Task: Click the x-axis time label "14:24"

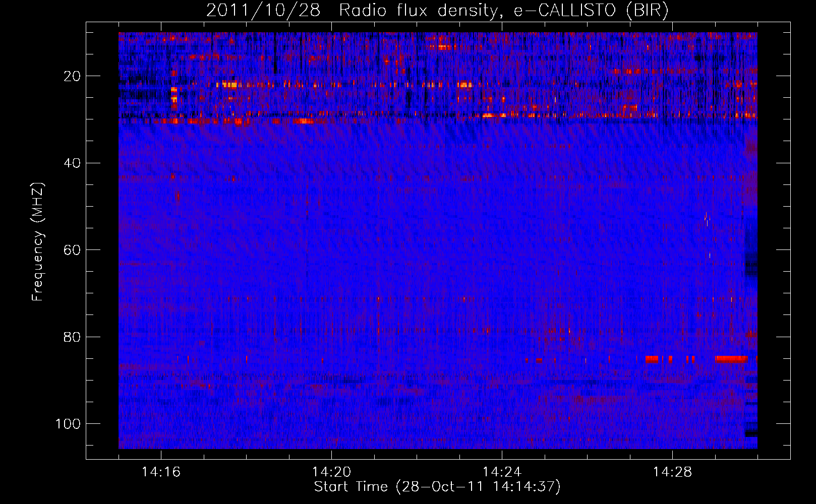Action: pos(502,472)
